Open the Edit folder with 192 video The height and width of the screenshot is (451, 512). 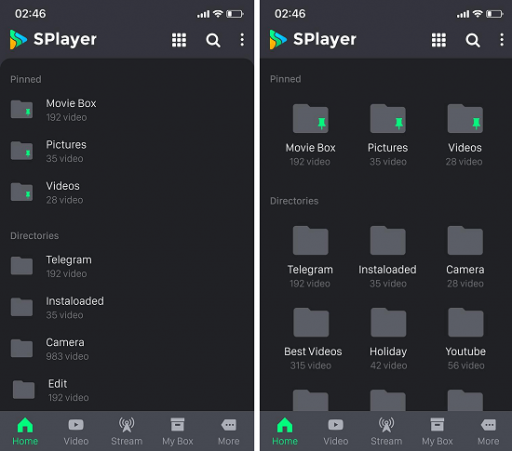pyautogui.click(x=127, y=390)
